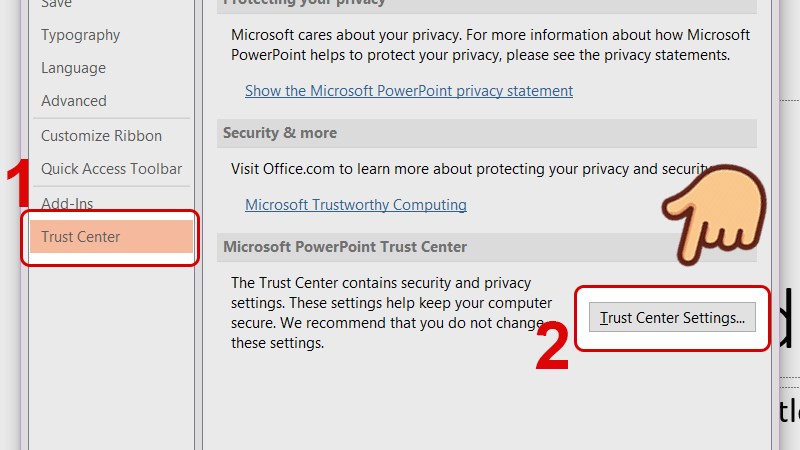
Task: Go to the Customize Ribbon category
Action: point(101,136)
